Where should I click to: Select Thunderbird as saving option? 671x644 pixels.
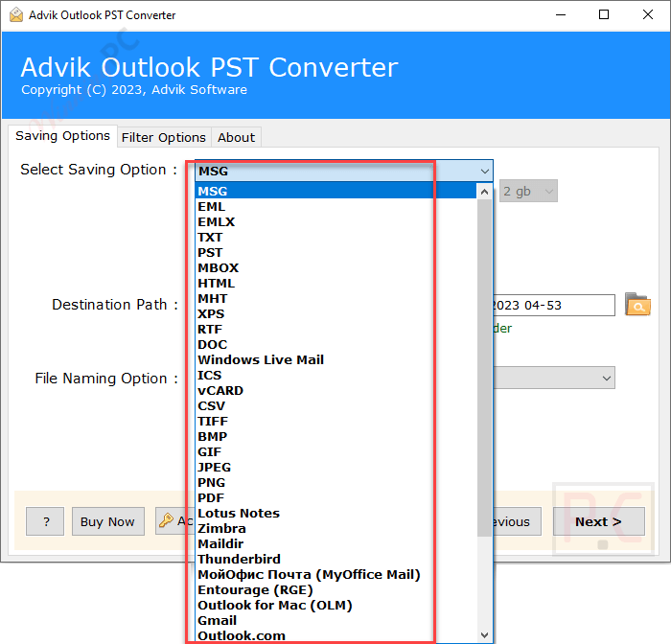[335, 560]
